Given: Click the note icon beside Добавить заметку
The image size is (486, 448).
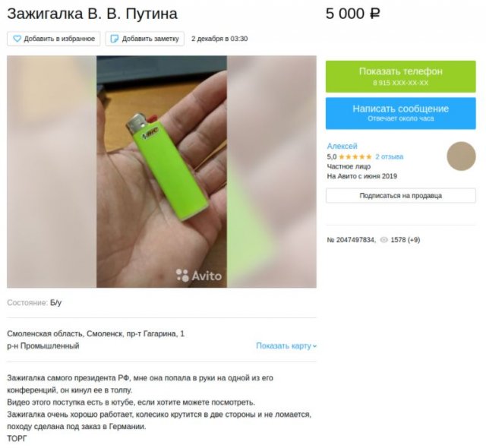Looking at the screenshot, I should tap(115, 39).
